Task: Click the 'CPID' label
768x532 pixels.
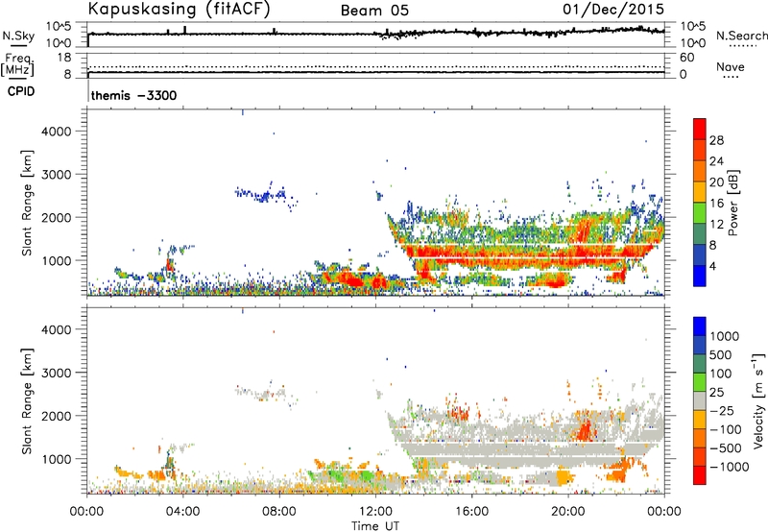Action: coord(21,91)
